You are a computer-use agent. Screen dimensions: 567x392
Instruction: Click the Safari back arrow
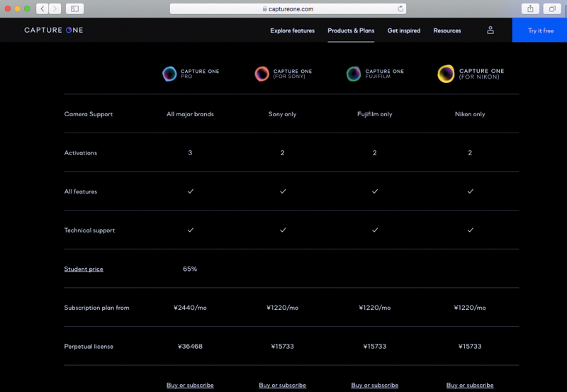pyautogui.click(x=43, y=9)
